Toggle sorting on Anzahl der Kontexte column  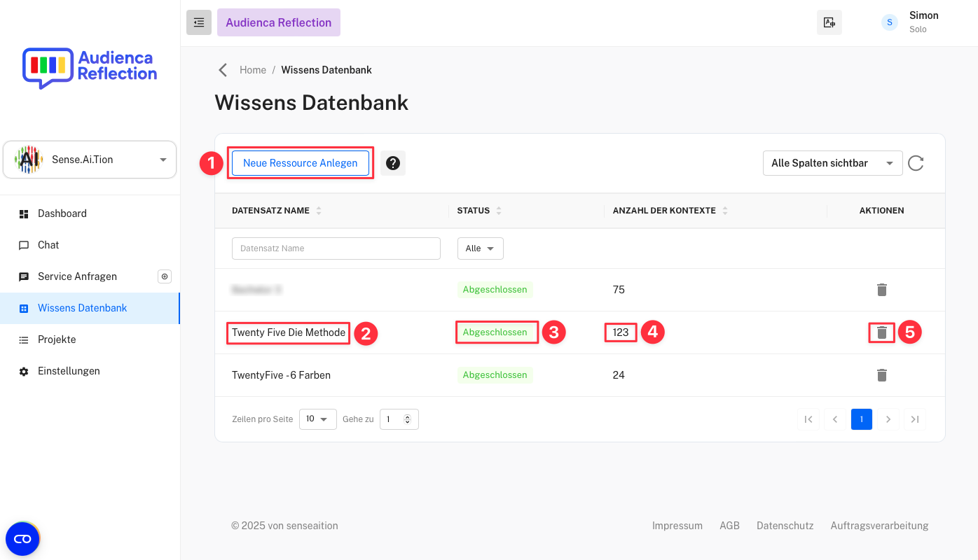coord(725,210)
